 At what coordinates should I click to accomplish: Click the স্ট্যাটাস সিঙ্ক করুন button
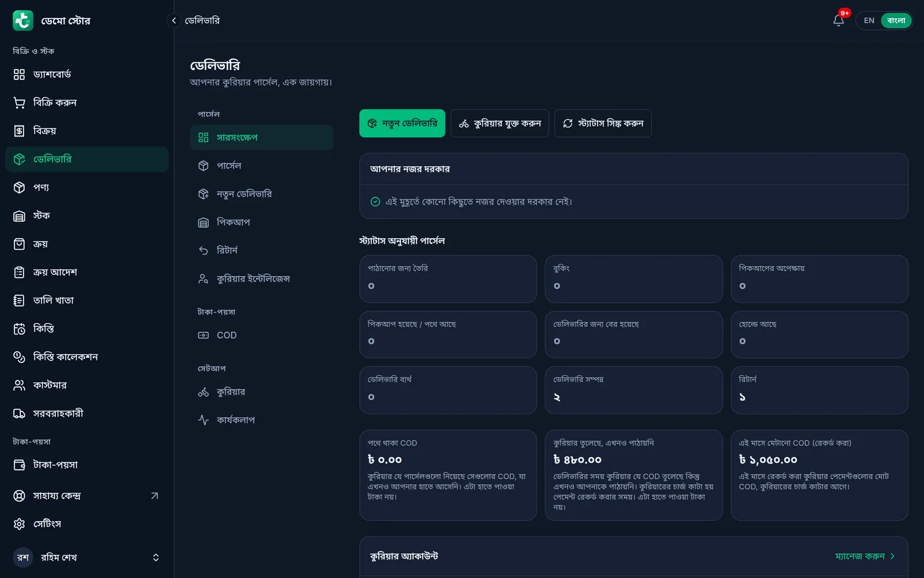(603, 123)
